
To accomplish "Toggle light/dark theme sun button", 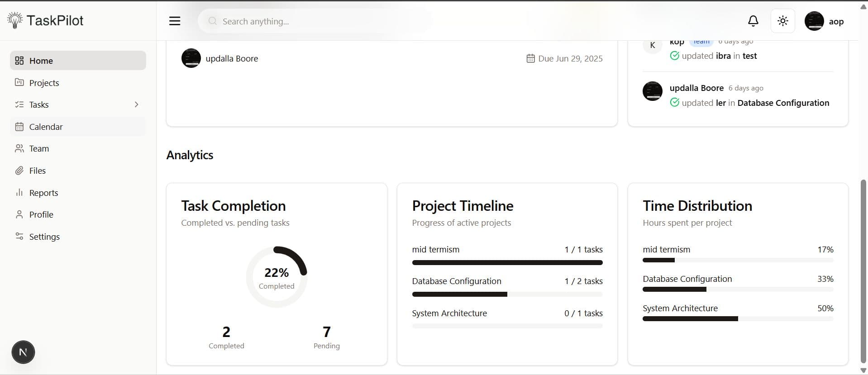I will [x=783, y=21].
